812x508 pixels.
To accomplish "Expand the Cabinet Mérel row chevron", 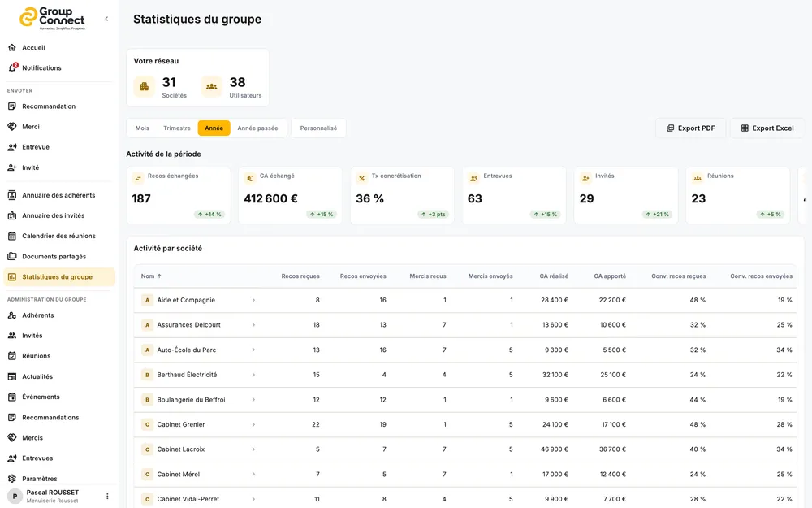I will (253, 475).
